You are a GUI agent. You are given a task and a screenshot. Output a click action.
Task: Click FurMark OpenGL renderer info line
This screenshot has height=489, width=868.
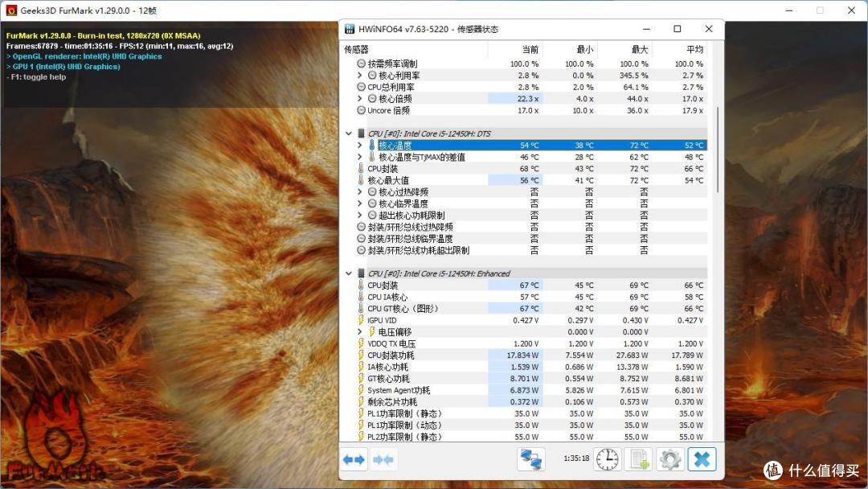tap(84, 56)
